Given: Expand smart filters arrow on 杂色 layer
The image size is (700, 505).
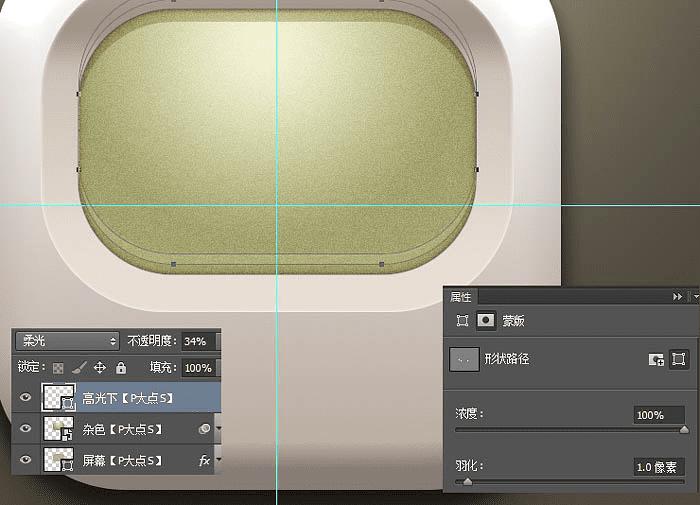Looking at the screenshot, I should (218, 428).
